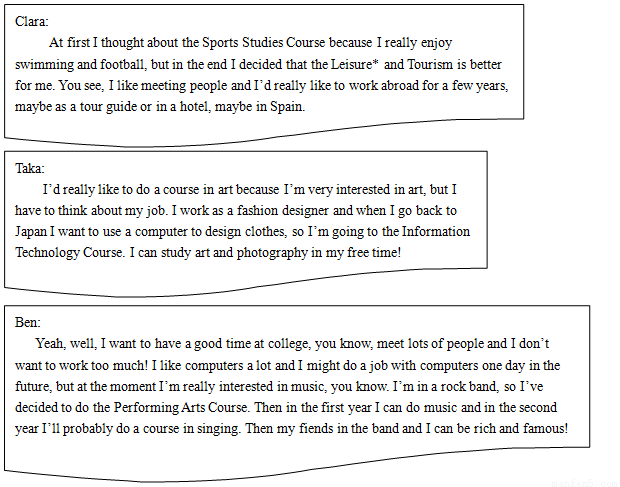Image resolution: width=620 pixels, height=487 pixels.
Task: Click the name "Ben:" heading
Action: point(28,322)
